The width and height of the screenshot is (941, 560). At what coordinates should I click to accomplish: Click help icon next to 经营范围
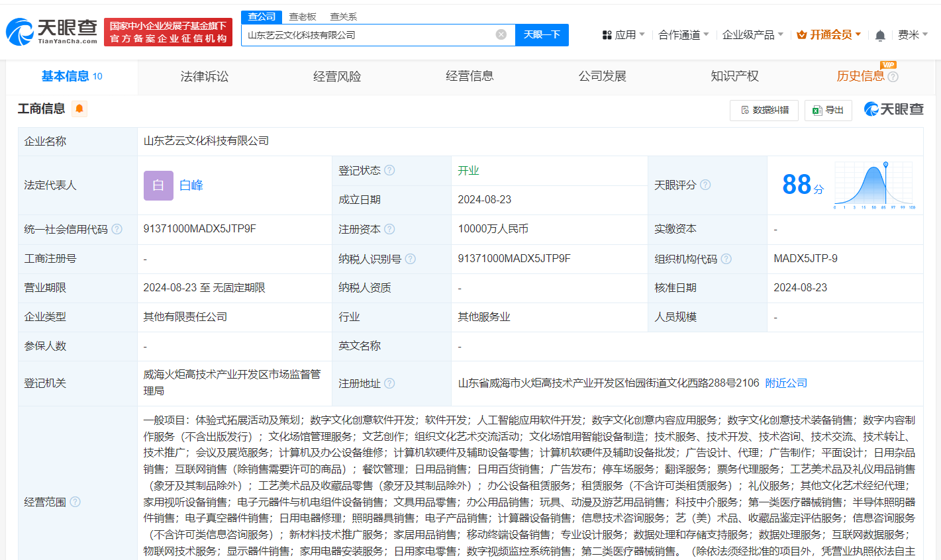point(75,502)
